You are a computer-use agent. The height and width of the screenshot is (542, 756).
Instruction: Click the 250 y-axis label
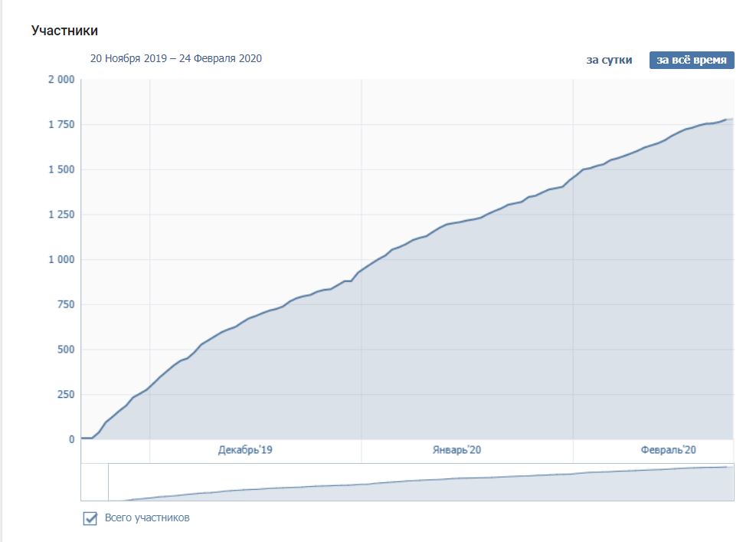[x=66, y=394]
